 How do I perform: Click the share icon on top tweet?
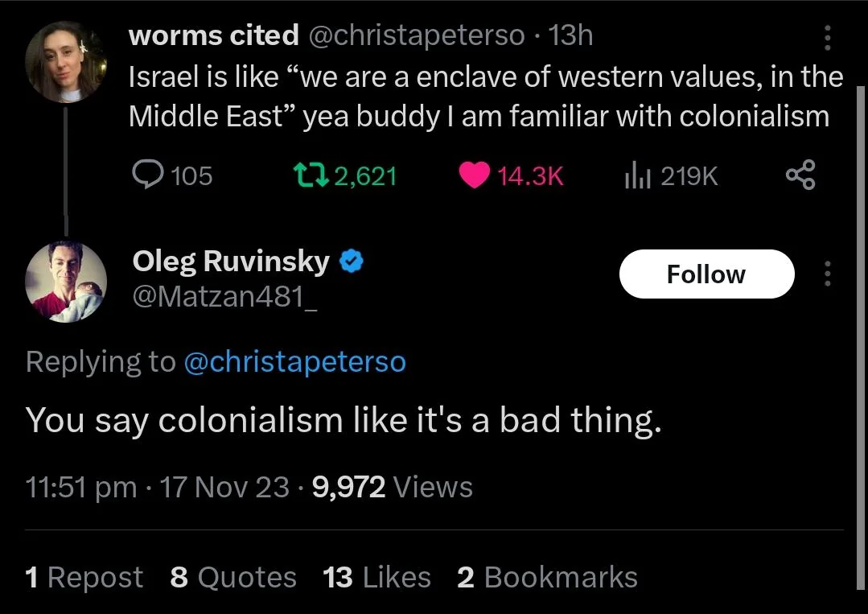(800, 175)
